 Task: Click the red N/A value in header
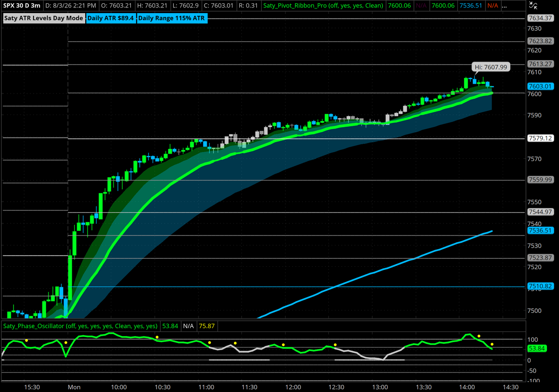(x=492, y=6)
